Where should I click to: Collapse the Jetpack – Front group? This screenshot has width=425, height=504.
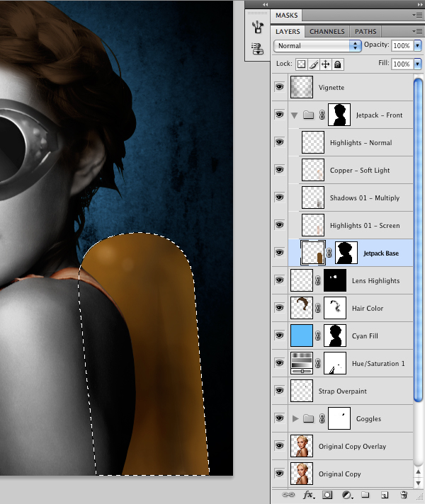[x=294, y=115]
